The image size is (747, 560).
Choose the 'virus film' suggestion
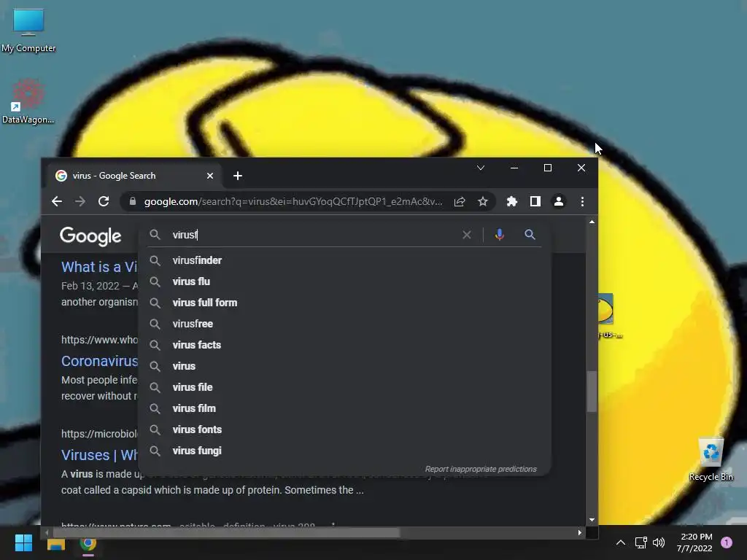(x=345, y=408)
